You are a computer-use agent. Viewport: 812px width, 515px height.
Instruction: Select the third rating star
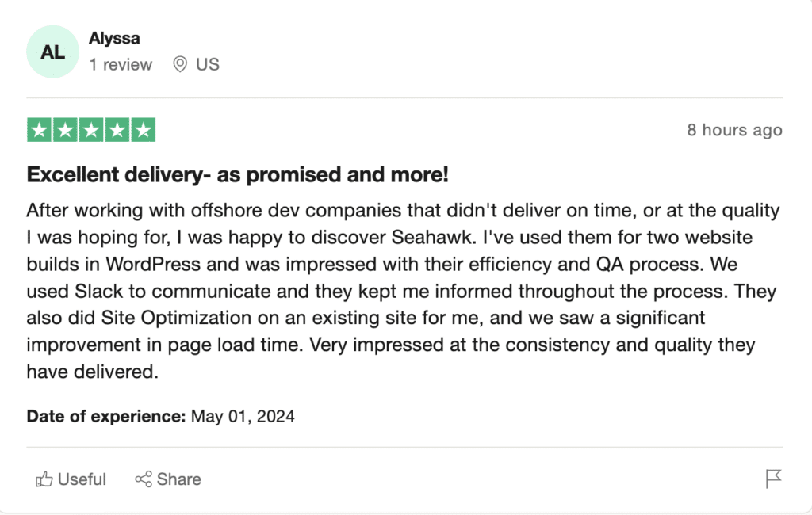click(x=91, y=130)
